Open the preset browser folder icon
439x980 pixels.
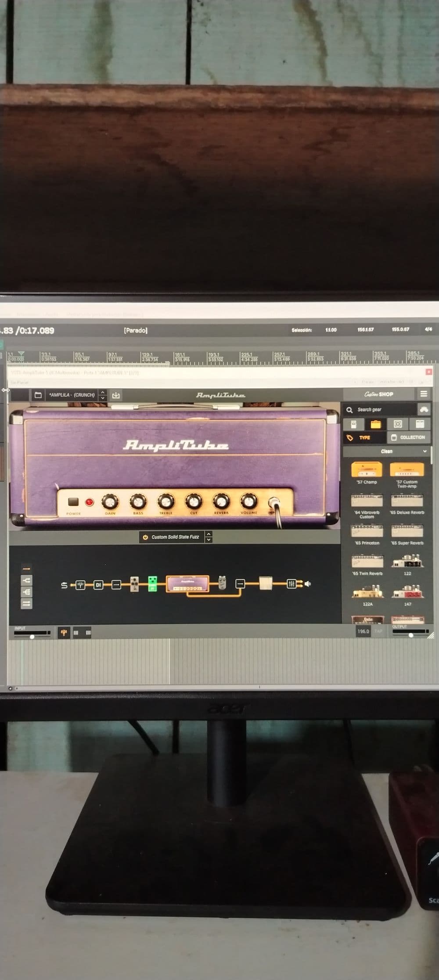click(38, 395)
